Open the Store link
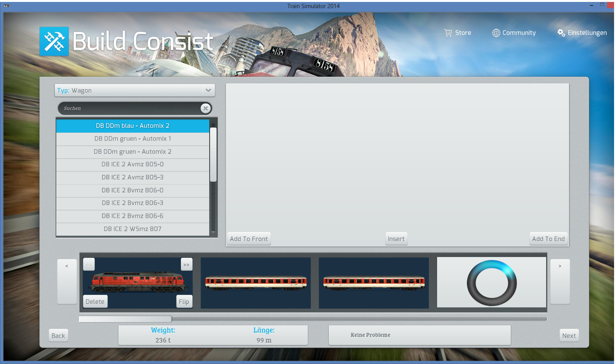The image size is (616, 364). 458,33
